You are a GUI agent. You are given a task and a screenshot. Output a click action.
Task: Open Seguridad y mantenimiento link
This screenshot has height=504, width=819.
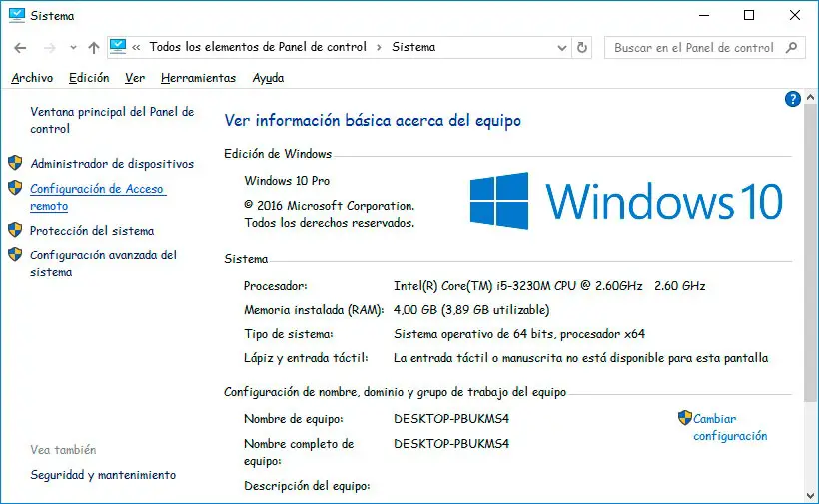(103, 475)
